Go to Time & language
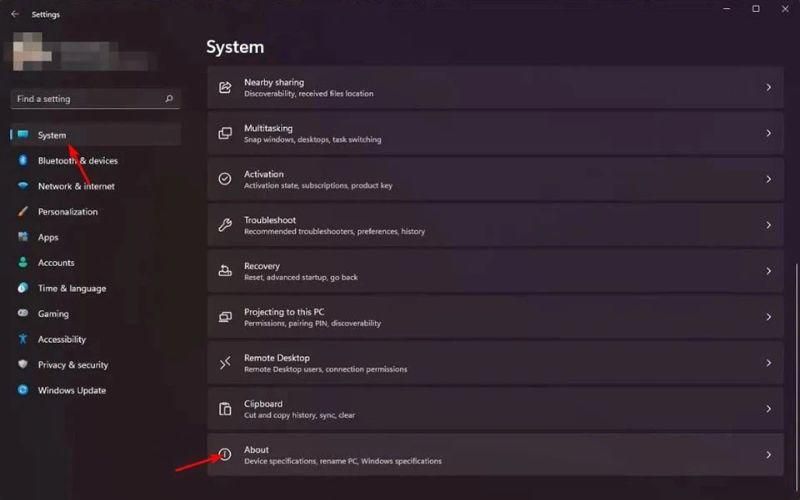This screenshot has width=800, height=500. [95, 288]
